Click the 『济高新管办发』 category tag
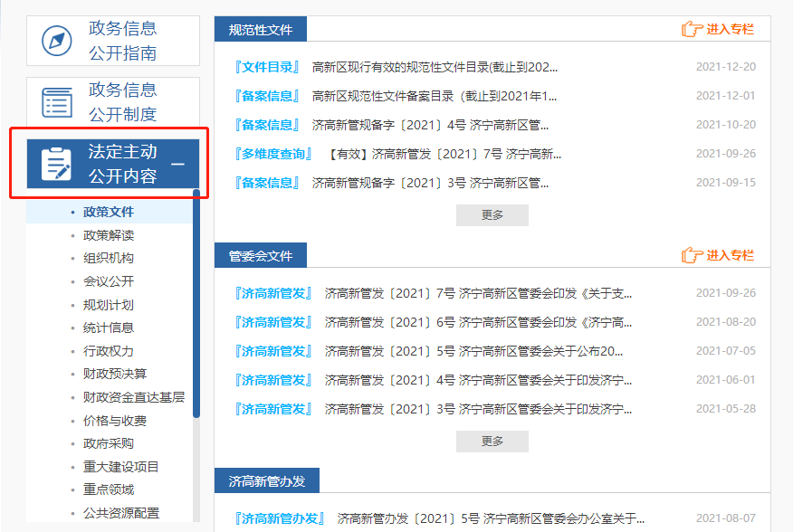The width and height of the screenshot is (793, 532). pyautogui.click(x=279, y=518)
